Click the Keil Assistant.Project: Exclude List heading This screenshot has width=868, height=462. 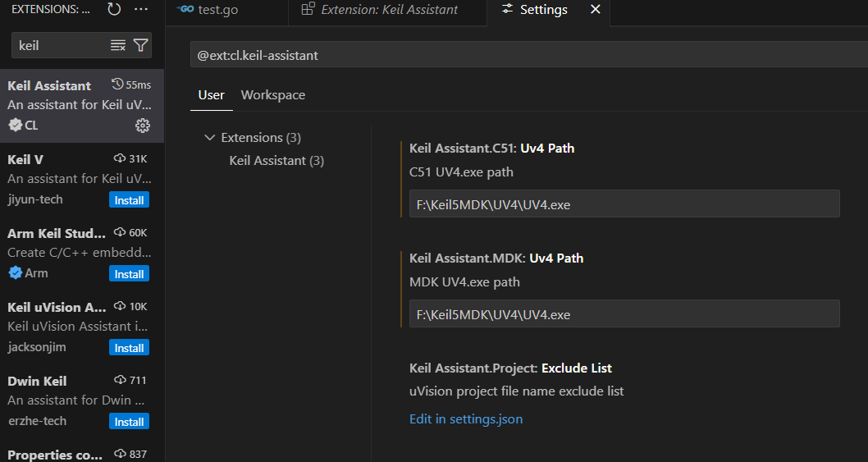(510, 368)
